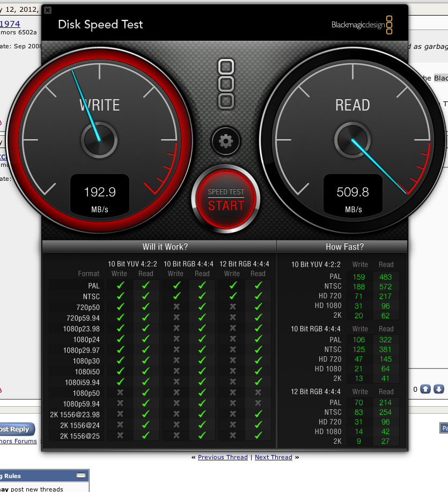Screen dimensions: 448x492
Task: Close the Disk Speed Test overlay
Action: click(x=48, y=10)
